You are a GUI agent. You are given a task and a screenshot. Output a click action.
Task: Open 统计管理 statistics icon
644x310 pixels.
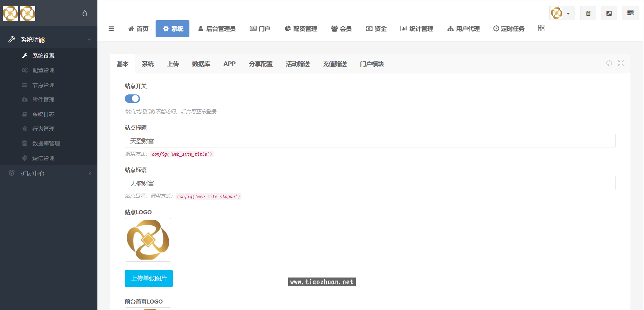pos(403,29)
